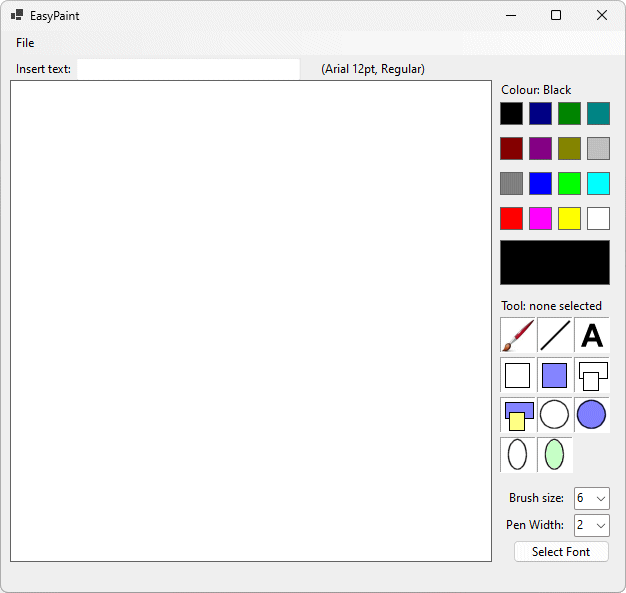This screenshot has height=593, width=626.
Task: Select the green filled ellipse tool
Action: (555, 454)
